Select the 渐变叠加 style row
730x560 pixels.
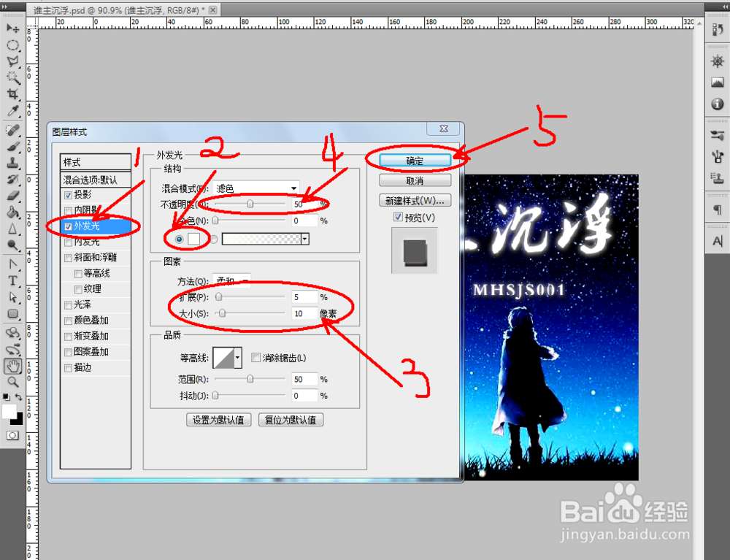tap(96, 336)
